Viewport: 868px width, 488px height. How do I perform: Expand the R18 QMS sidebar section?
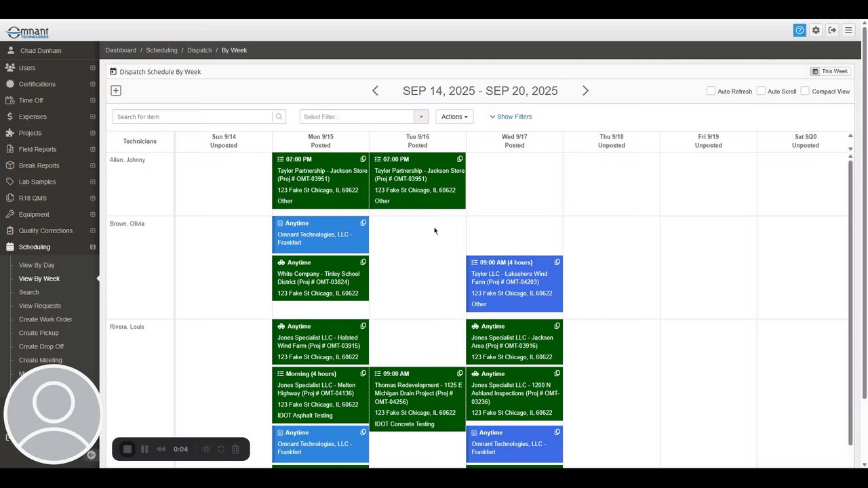tap(92, 198)
